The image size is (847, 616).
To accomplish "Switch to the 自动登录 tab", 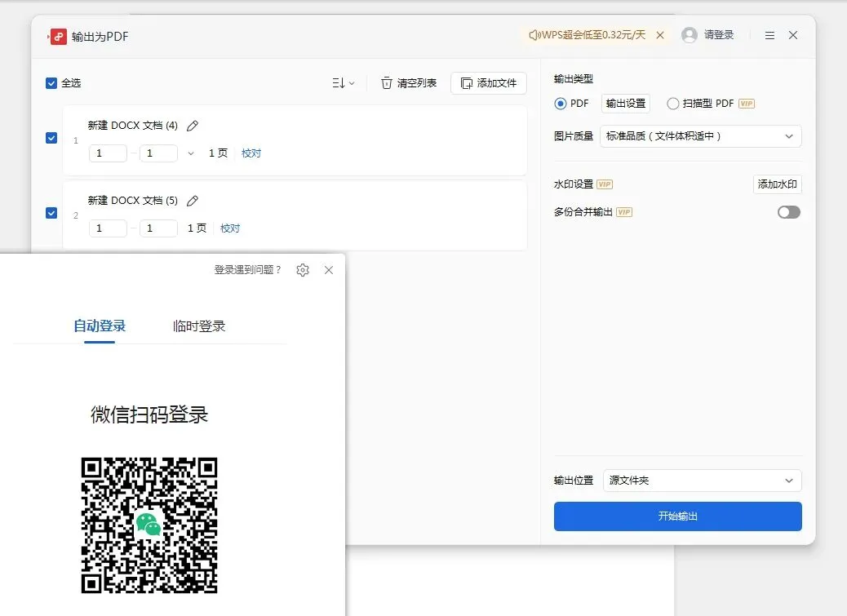I will [100, 326].
